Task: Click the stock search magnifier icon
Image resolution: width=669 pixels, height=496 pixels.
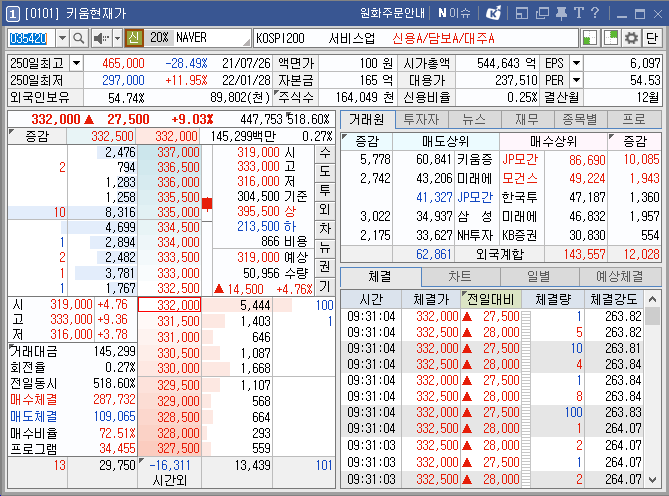Action: click(x=79, y=38)
